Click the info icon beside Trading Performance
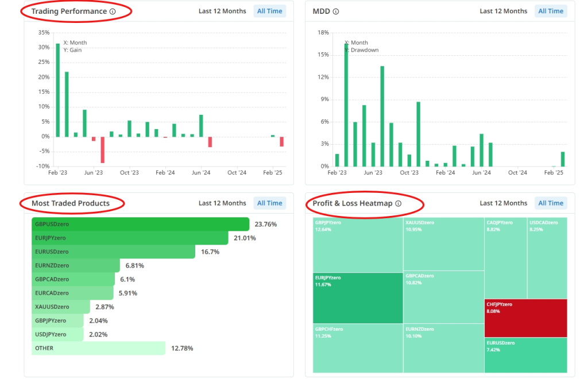588x379 pixels. [x=113, y=11]
